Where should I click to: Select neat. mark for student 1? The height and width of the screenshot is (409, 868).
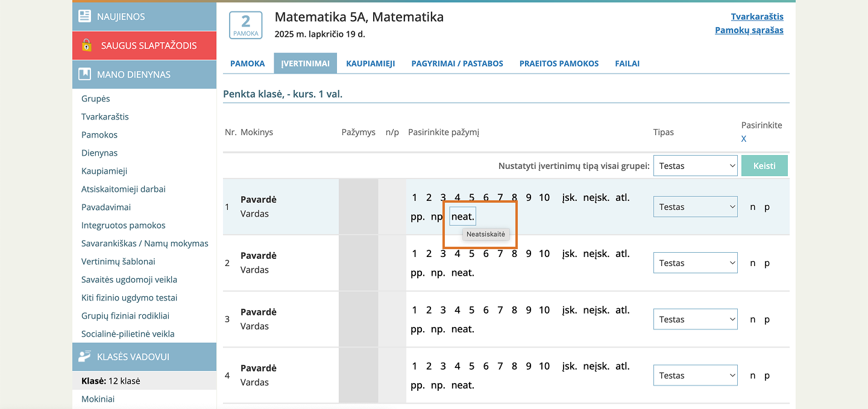(x=463, y=217)
